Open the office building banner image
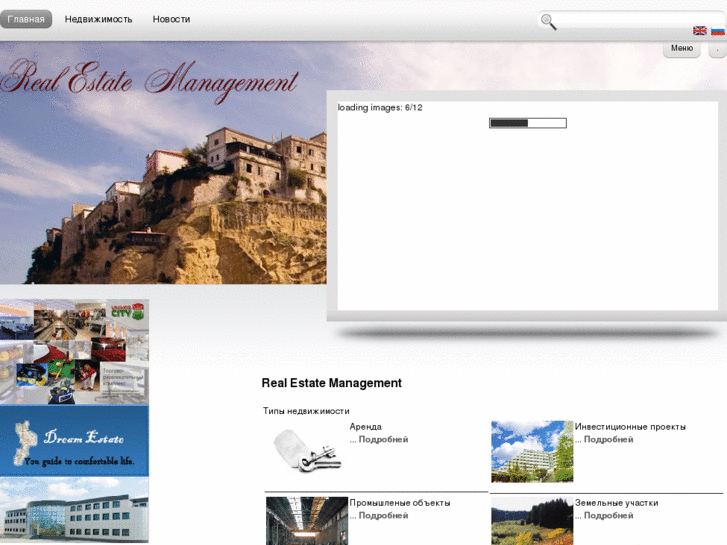 pyautogui.click(x=74, y=510)
